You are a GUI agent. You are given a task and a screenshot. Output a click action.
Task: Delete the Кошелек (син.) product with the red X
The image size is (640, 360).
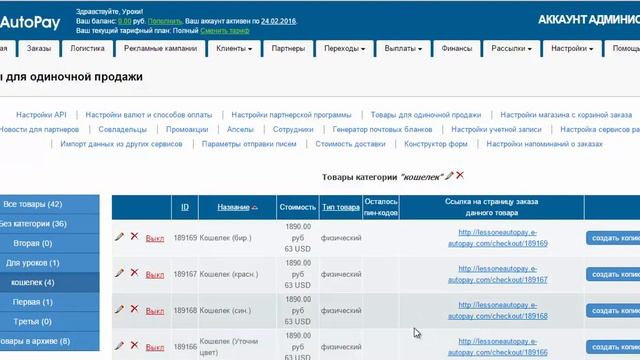point(134,309)
